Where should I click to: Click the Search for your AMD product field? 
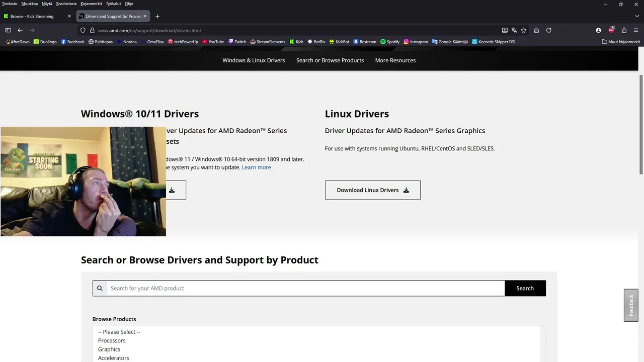(x=305, y=288)
